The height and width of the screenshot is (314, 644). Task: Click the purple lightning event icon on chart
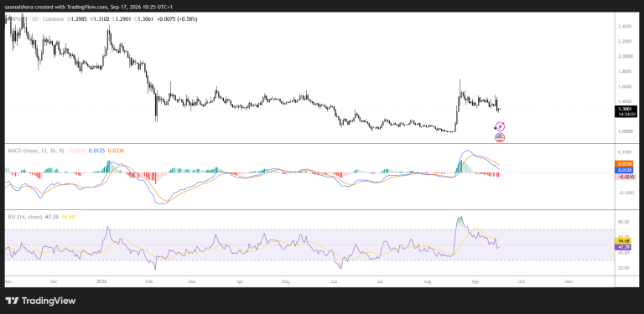[x=500, y=126]
